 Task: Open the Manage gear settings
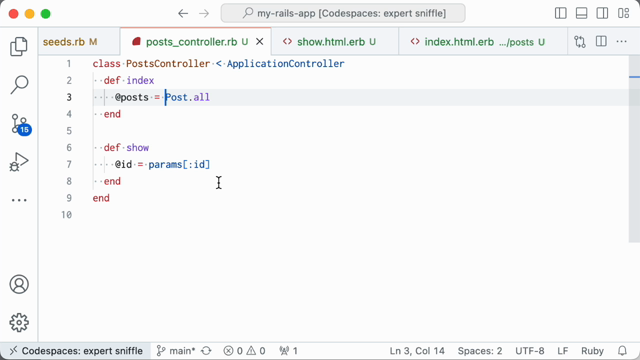click(x=19, y=323)
